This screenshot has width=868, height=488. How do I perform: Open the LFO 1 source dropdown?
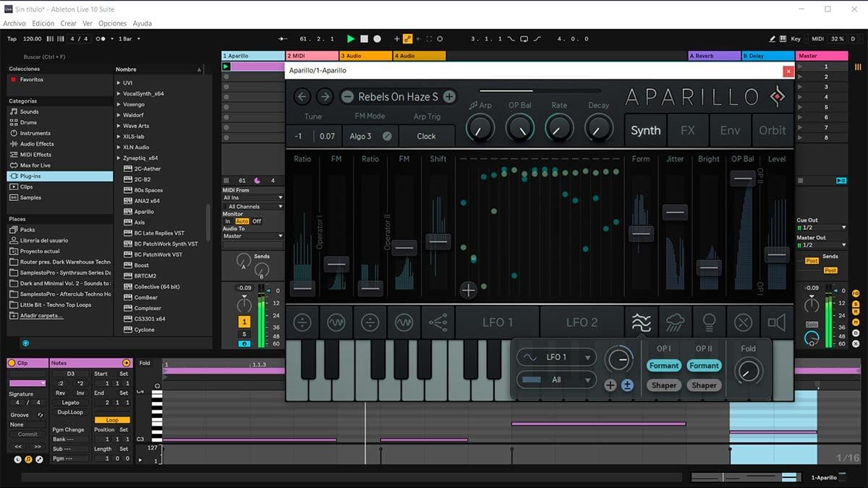coord(556,357)
